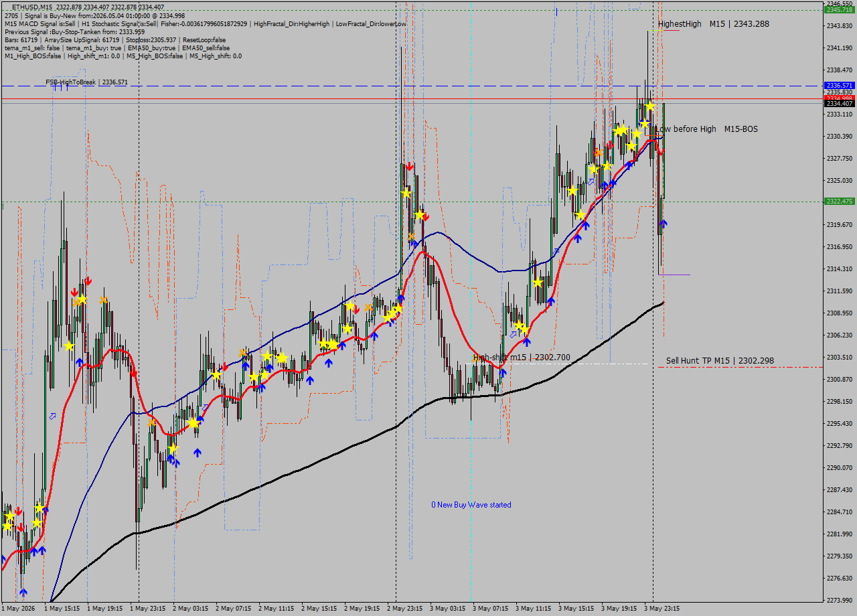Click the "2 May 23:15" time label

tap(405, 609)
